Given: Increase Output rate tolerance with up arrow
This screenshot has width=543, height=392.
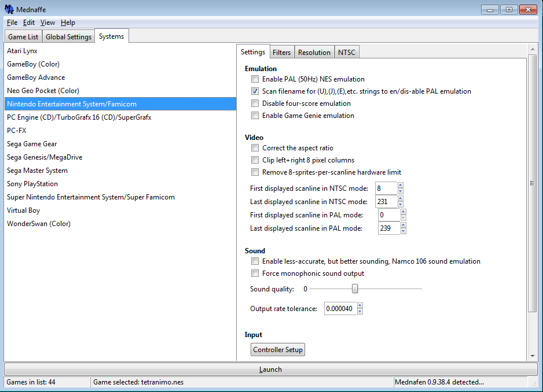Looking at the screenshot, I should coord(360,305).
